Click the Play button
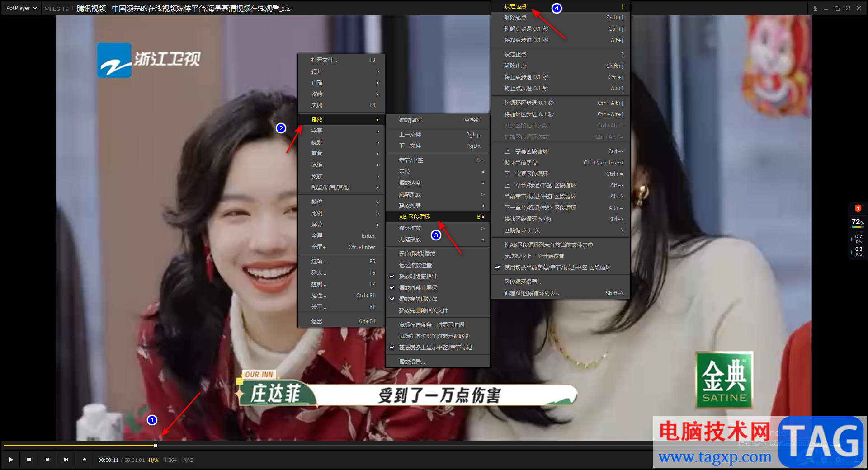 [x=10, y=460]
